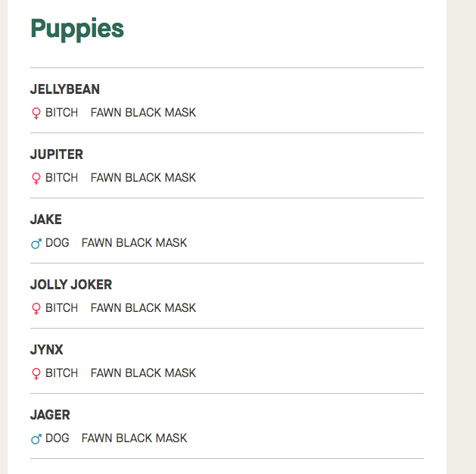
Task: Open the JUPITER puppy entry
Action: [57, 154]
